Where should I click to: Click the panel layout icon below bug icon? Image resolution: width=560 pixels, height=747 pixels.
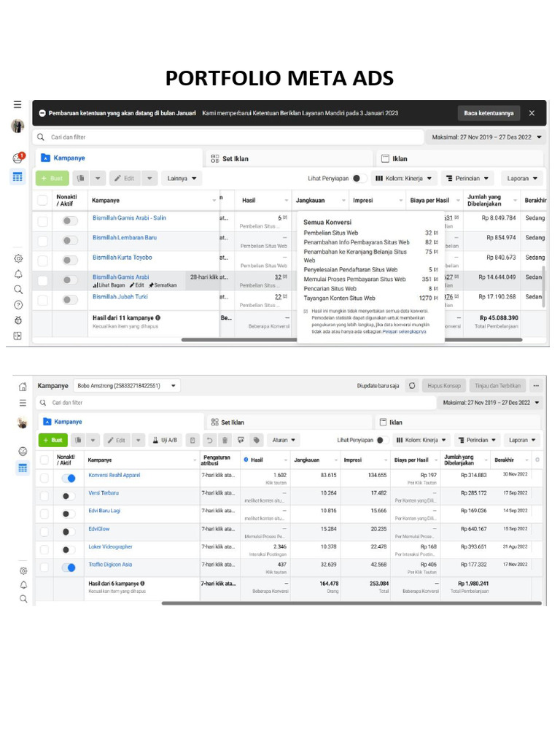tap(17, 336)
